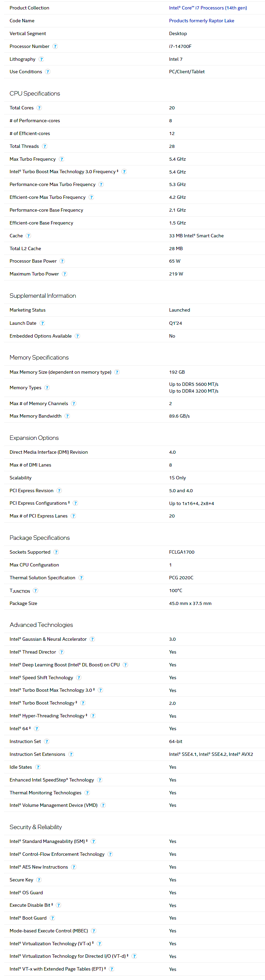Show help for Max Memory Bandwidth
The width and height of the screenshot is (265, 980).
(x=67, y=416)
